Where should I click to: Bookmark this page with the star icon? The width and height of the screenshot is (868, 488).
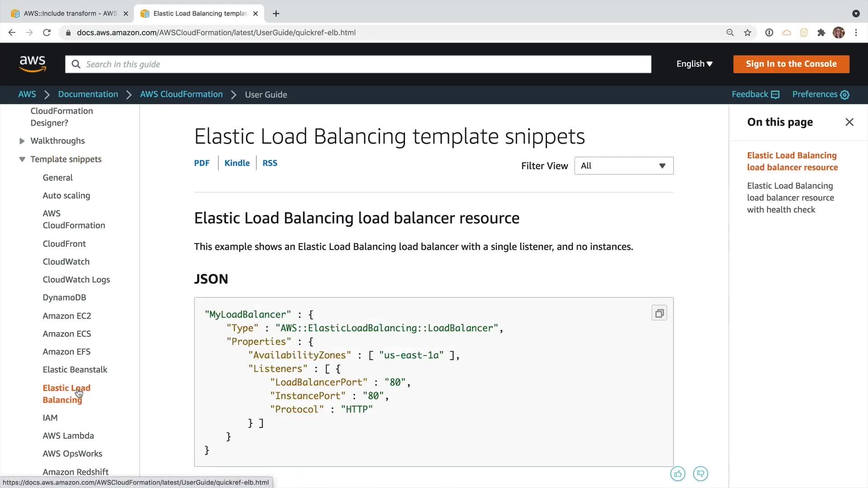(747, 33)
